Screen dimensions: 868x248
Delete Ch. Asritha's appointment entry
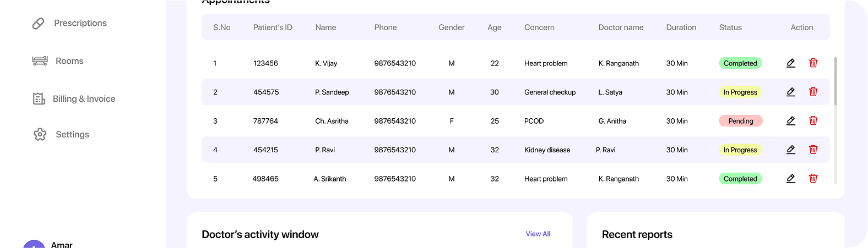click(813, 120)
